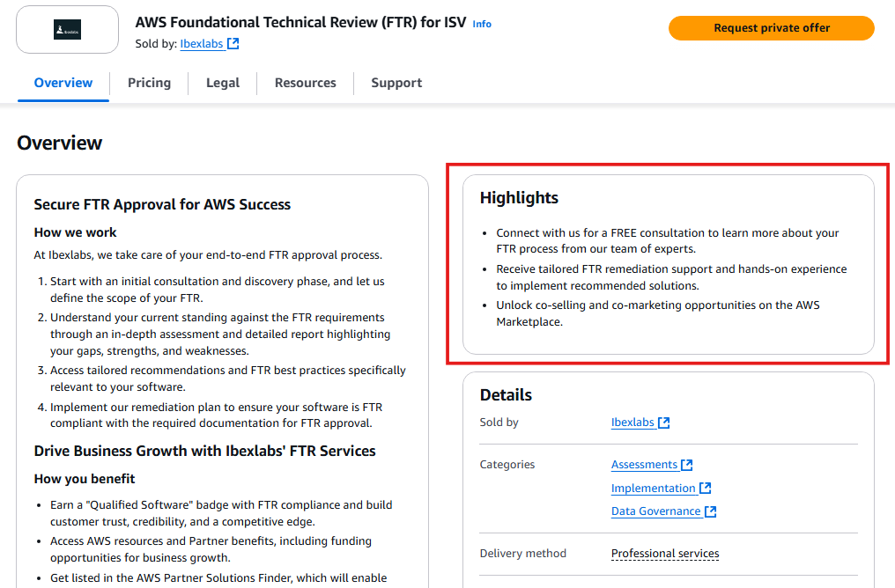The image size is (895, 588).
Task: Click external icon next to Data Governance
Action: click(710, 511)
